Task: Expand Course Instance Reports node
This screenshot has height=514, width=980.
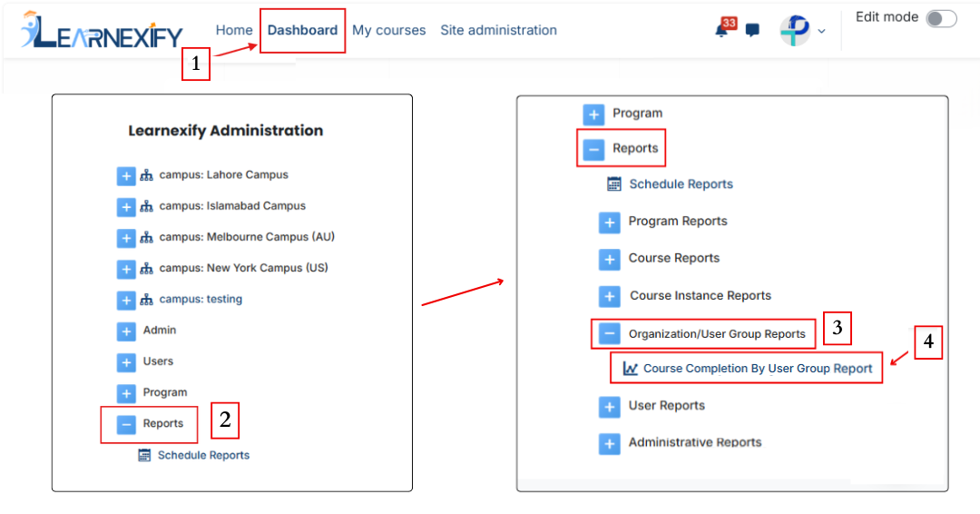Action: pos(610,296)
